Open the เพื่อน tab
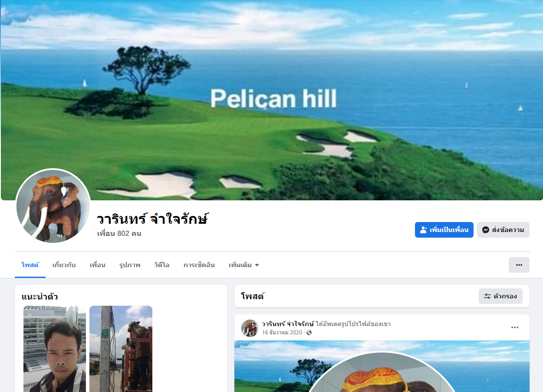The image size is (543, 392). point(98,265)
